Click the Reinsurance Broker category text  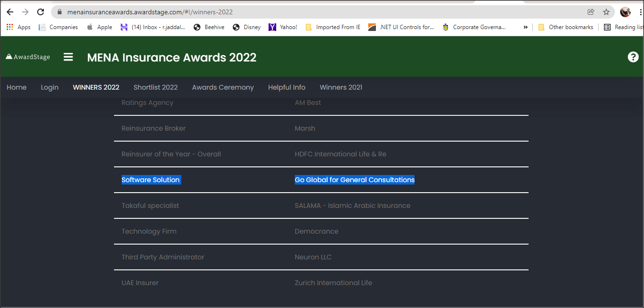[x=154, y=128]
